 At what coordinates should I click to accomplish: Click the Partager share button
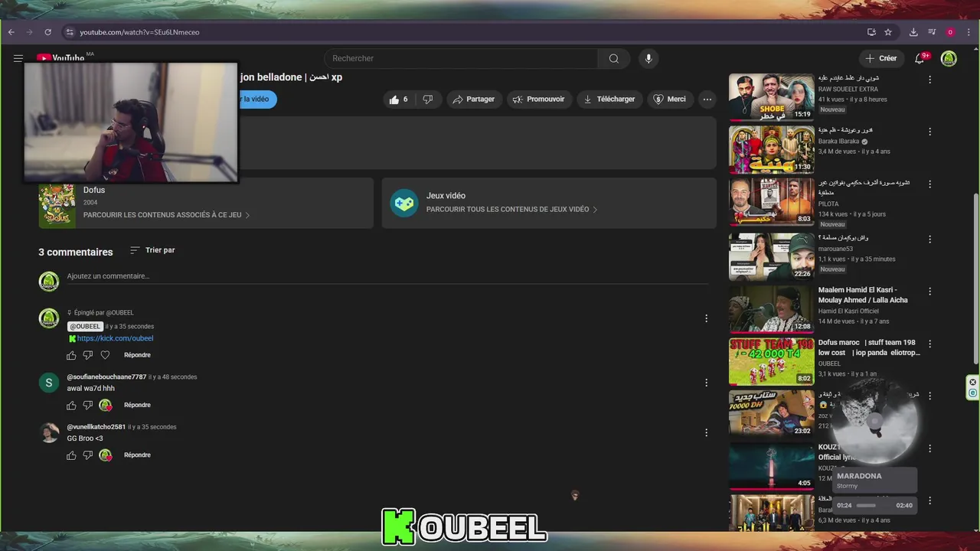pos(473,99)
